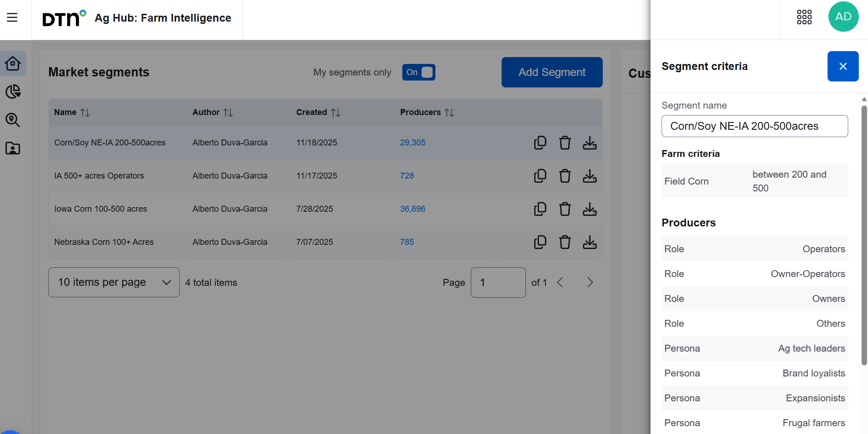Open the pie chart analytics sidebar icon
This screenshot has width=868, height=434.
(13, 92)
